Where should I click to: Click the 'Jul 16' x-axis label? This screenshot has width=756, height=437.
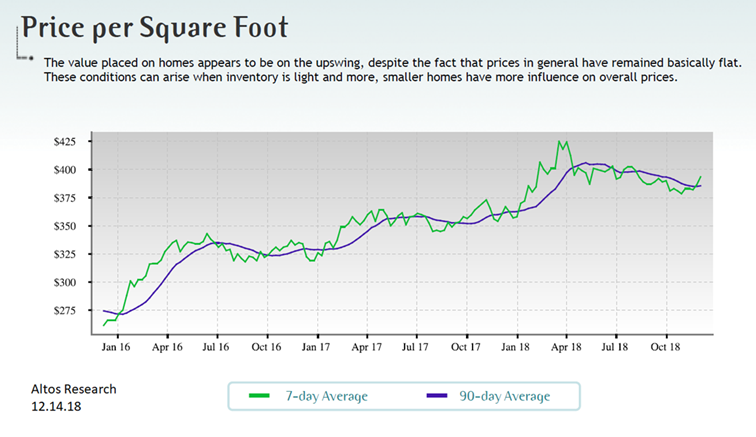click(x=216, y=347)
